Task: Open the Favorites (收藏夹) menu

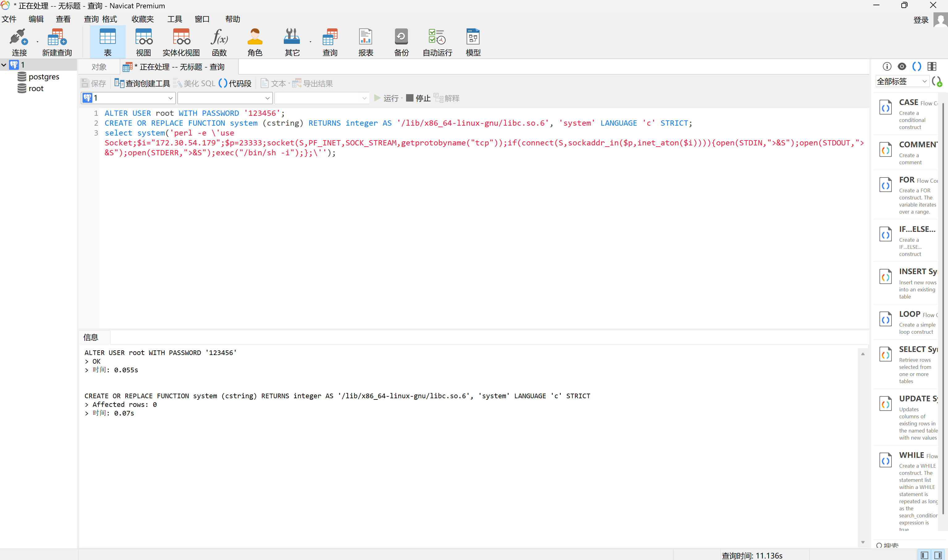Action: pos(142,19)
